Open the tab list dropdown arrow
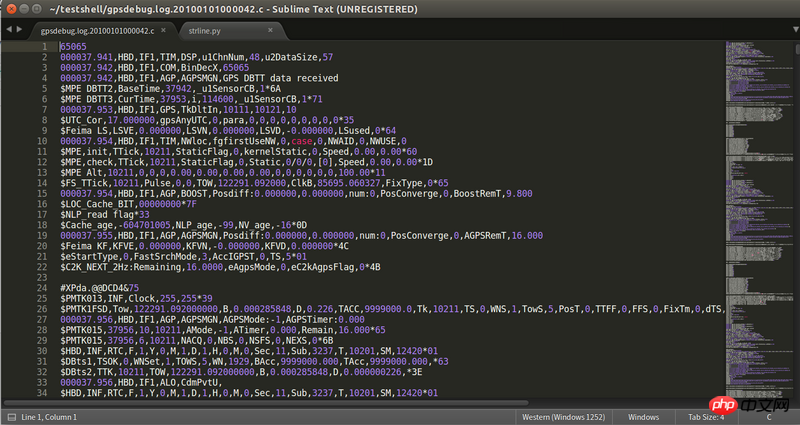 point(795,30)
